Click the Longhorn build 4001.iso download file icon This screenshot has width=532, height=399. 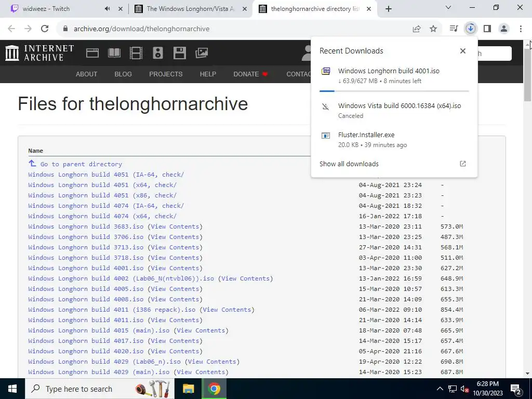(x=326, y=71)
